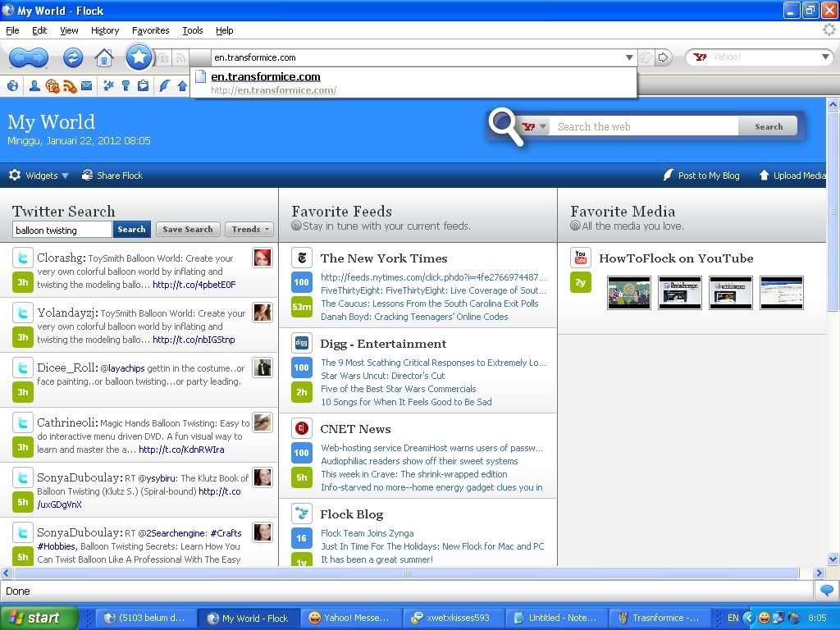This screenshot has height=630, width=840.
Task: Open the Edit menu
Action: click(39, 30)
